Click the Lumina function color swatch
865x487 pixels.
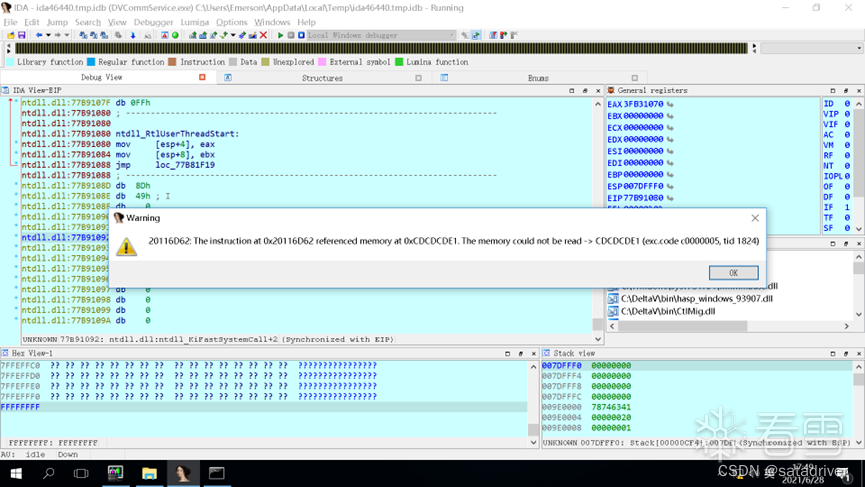pyautogui.click(x=399, y=62)
